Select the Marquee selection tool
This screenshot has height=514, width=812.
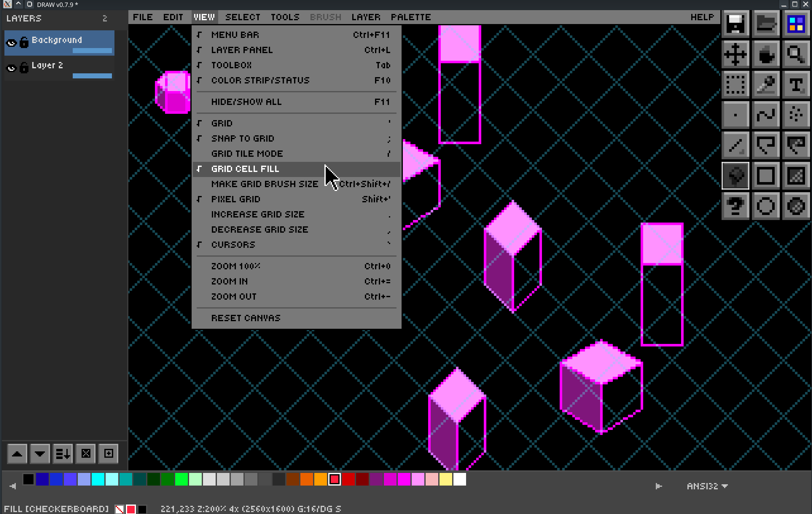coord(735,84)
